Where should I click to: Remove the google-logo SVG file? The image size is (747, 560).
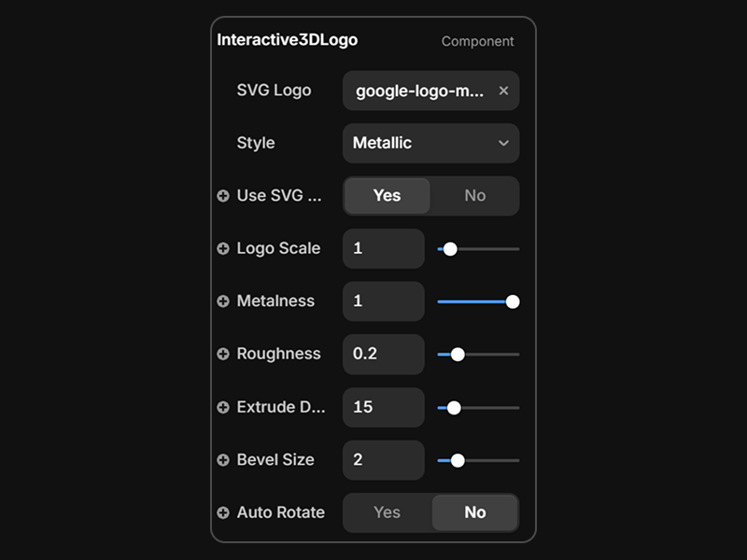(x=503, y=91)
